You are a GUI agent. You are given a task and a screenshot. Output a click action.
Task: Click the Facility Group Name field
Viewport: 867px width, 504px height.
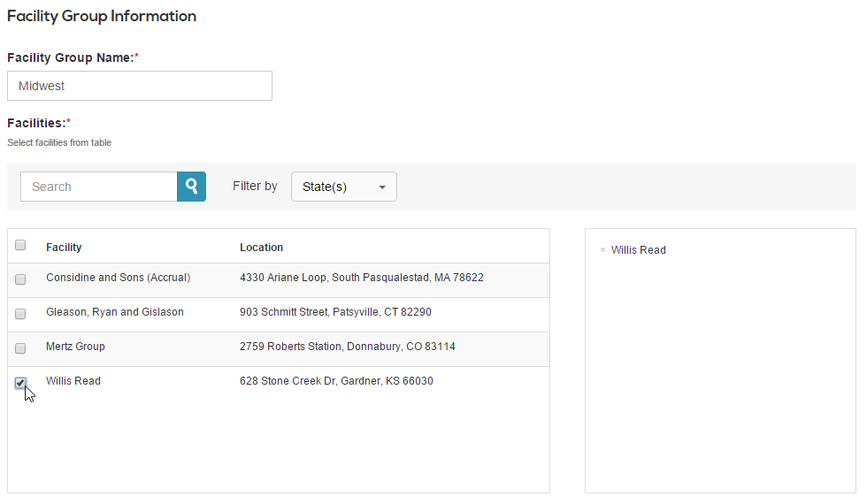pos(140,86)
